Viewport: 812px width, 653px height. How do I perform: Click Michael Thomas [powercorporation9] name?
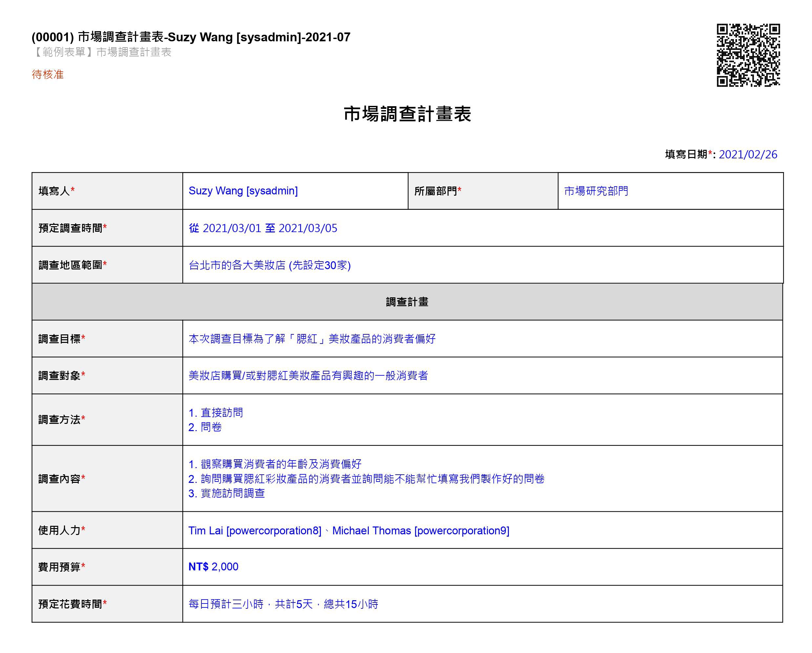[x=420, y=531]
